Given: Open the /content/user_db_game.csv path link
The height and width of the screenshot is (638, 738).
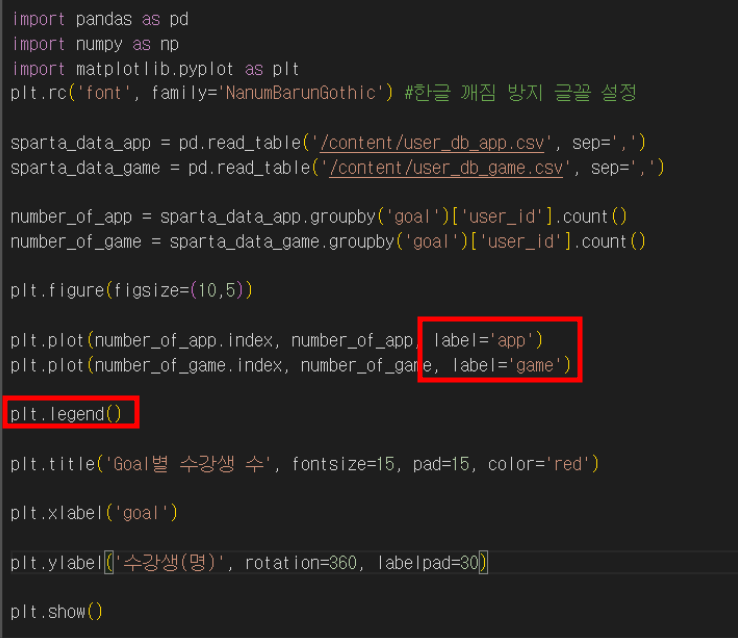Looking at the screenshot, I should (446, 168).
